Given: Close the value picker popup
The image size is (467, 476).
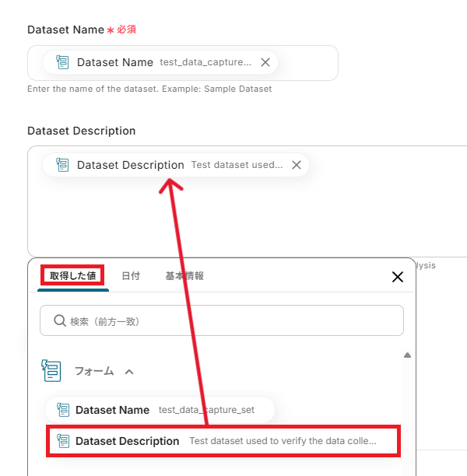Looking at the screenshot, I should pos(398,277).
